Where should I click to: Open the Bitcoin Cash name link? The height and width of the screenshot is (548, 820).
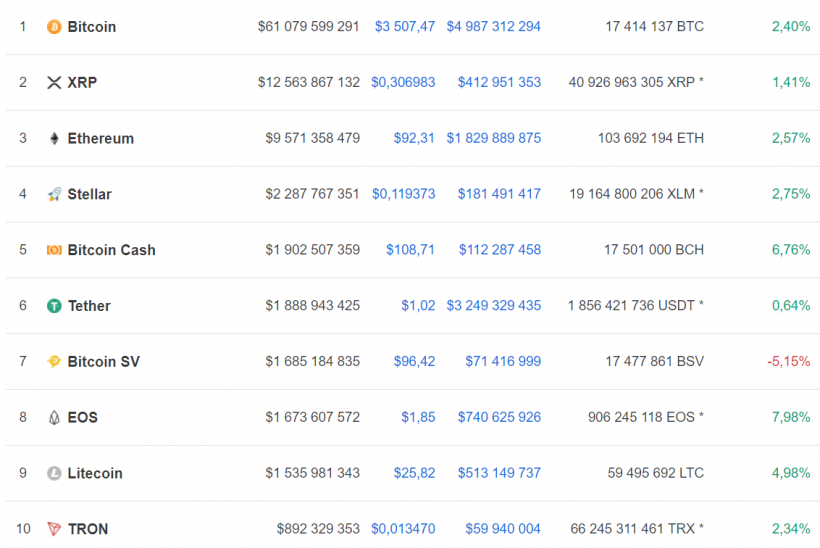coord(111,250)
